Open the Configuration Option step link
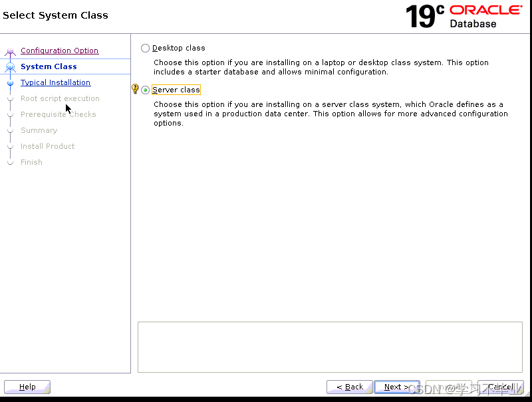This screenshot has height=402, width=532. pos(59,50)
